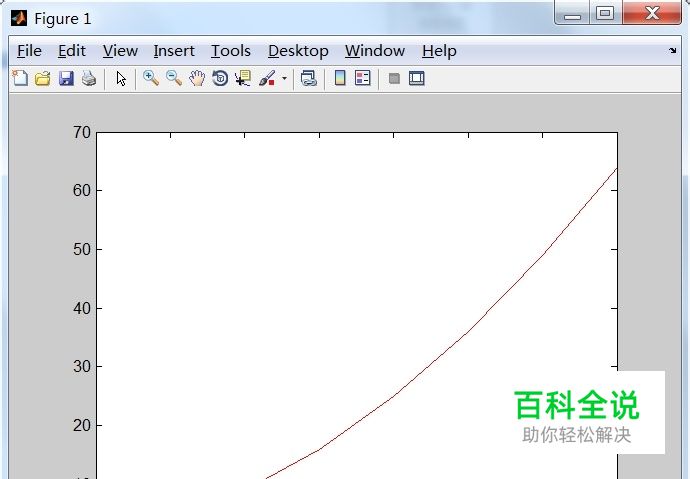
Task: Click the MATLAB icon in title bar
Action: [19, 18]
